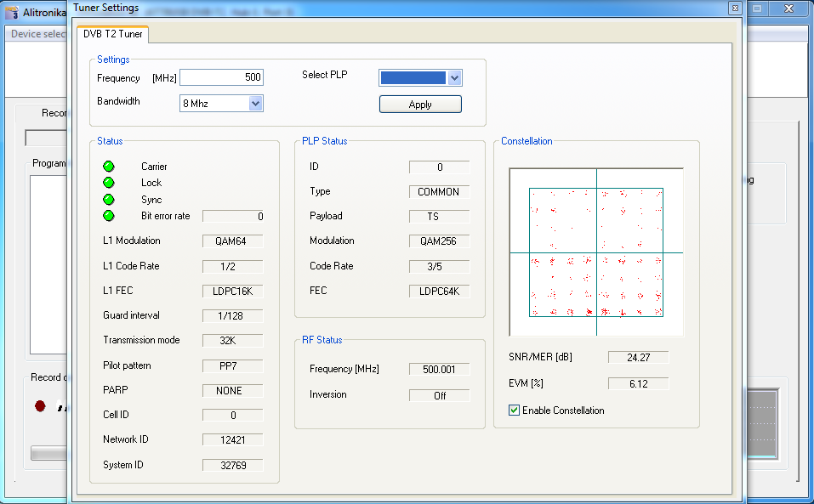Uncheck the Enable Constellation checkbox

pyautogui.click(x=514, y=411)
